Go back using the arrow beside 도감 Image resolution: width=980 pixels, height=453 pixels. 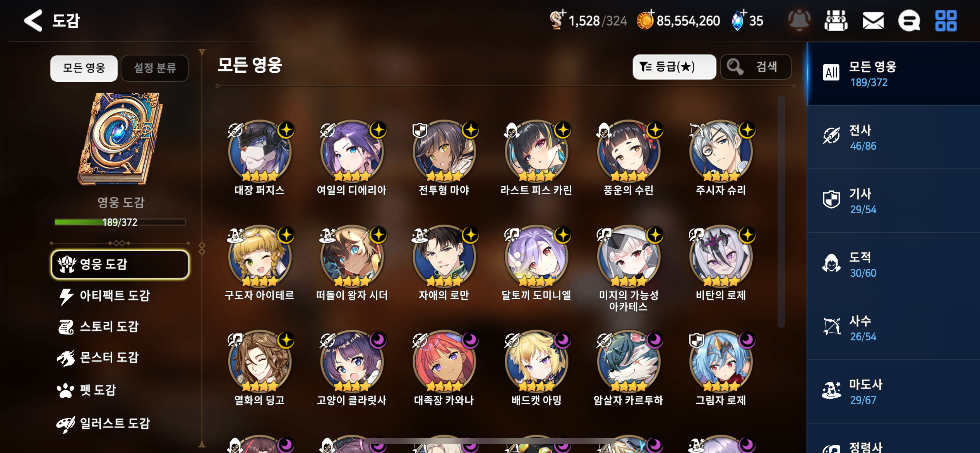click(x=33, y=20)
